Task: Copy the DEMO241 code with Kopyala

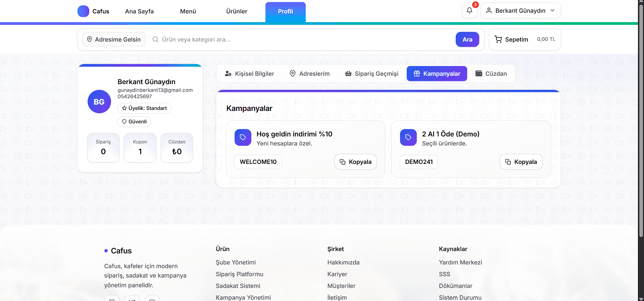Action: click(x=521, y=162)
